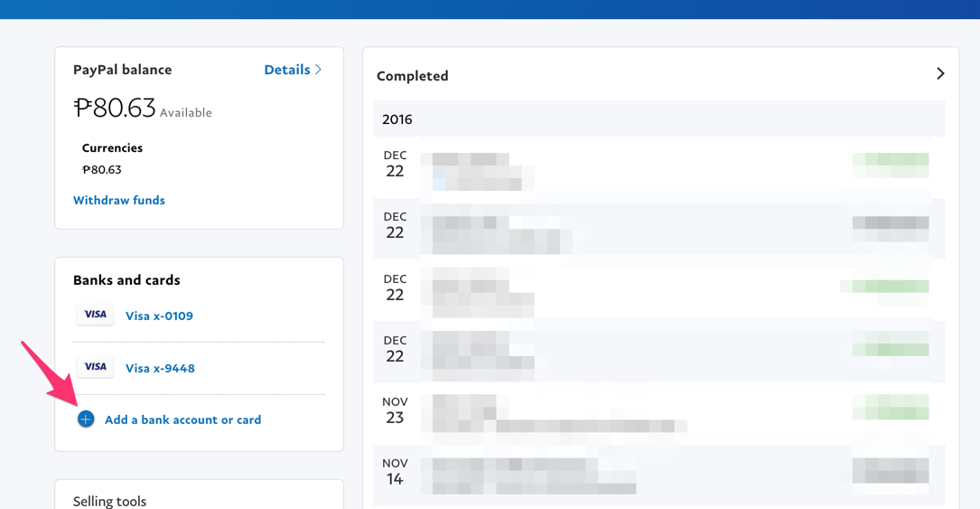Click Add a bank account or card

[x=182, y=419]
